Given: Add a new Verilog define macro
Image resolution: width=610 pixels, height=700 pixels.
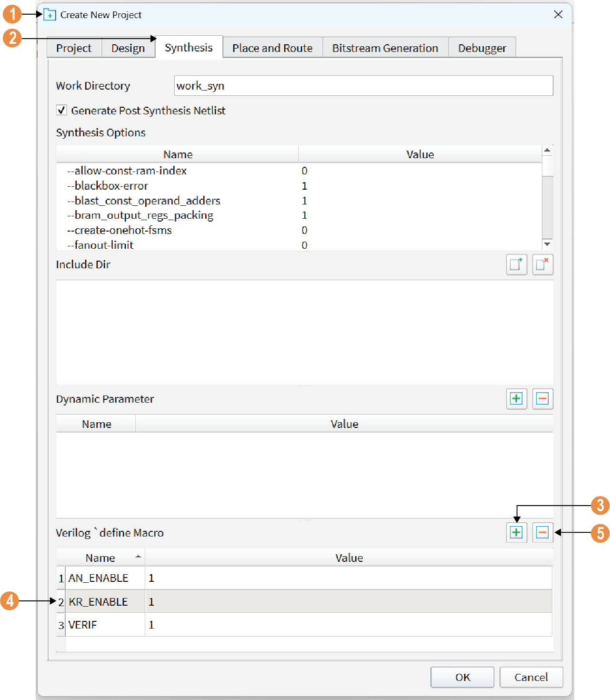Looking at the screenshot, I should (516, 532).
